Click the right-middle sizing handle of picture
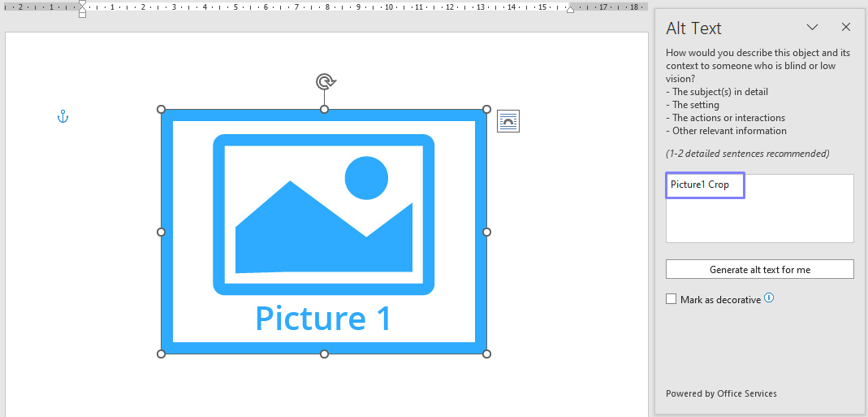868x417 pixels. (x=487, y=232)
